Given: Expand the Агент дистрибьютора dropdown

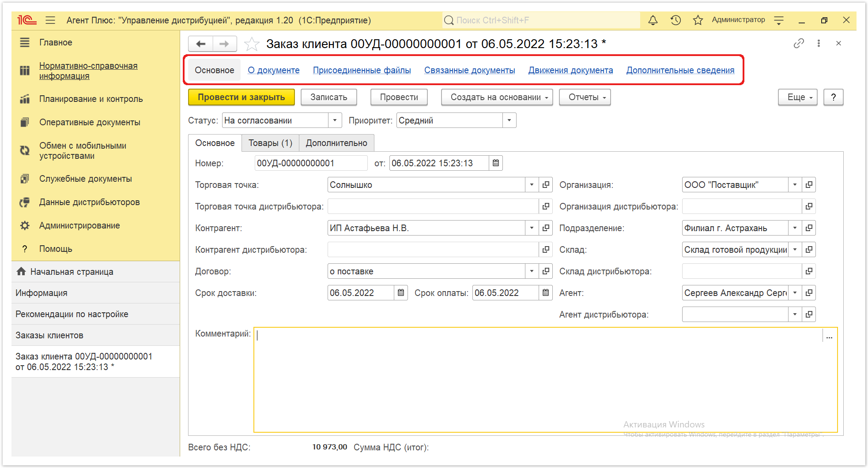Looking at the screenshot, I should point(795,314).
